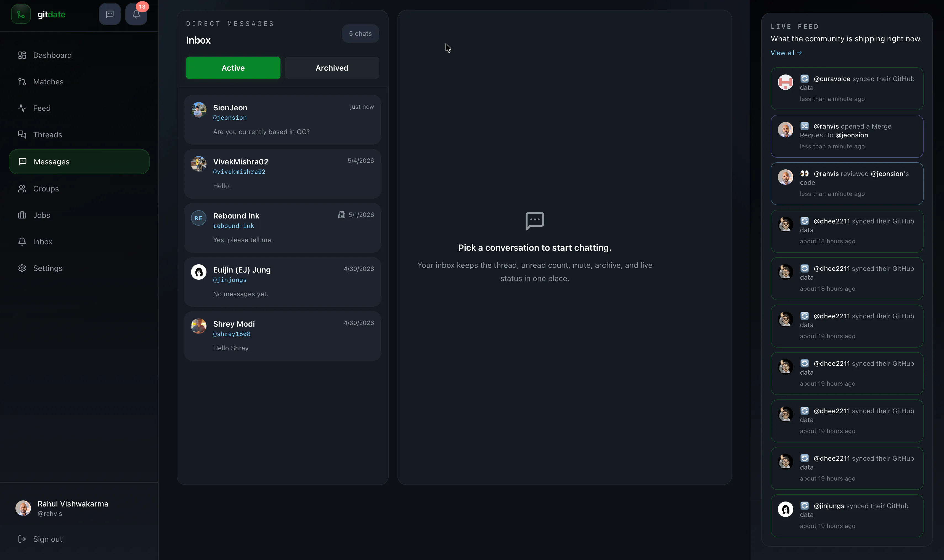Open Threads page
Viewport: 944px width, 560px height.
[79, 134]
